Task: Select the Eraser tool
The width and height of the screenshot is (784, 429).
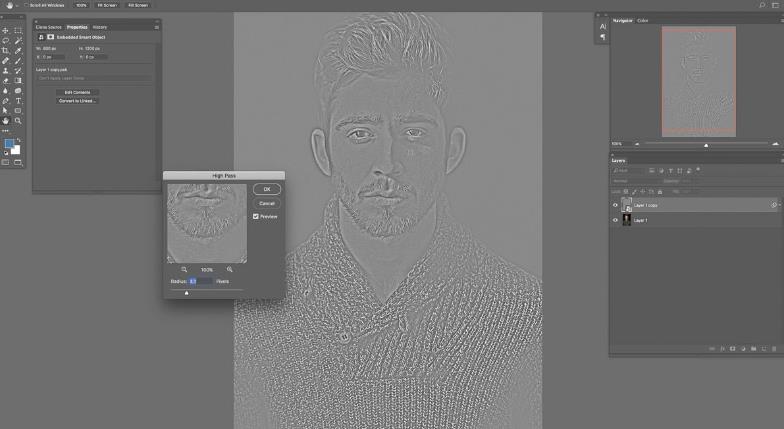Action: [6, 80]
